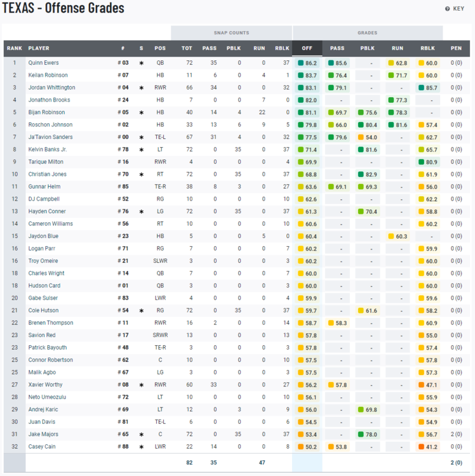This screenshot has width=475, height=476.
Task: Sort by RANK column header
Action: pyautogui.click(x=14, y=48)
